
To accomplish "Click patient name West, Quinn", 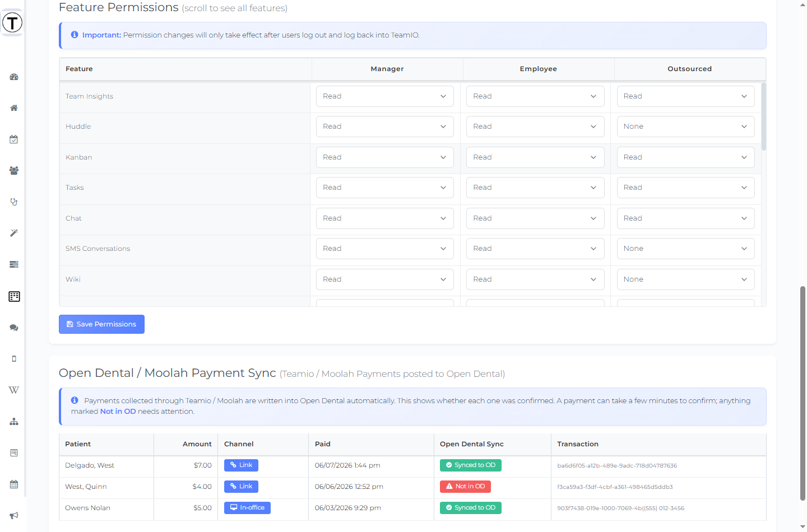I will [x=86, y=487].
